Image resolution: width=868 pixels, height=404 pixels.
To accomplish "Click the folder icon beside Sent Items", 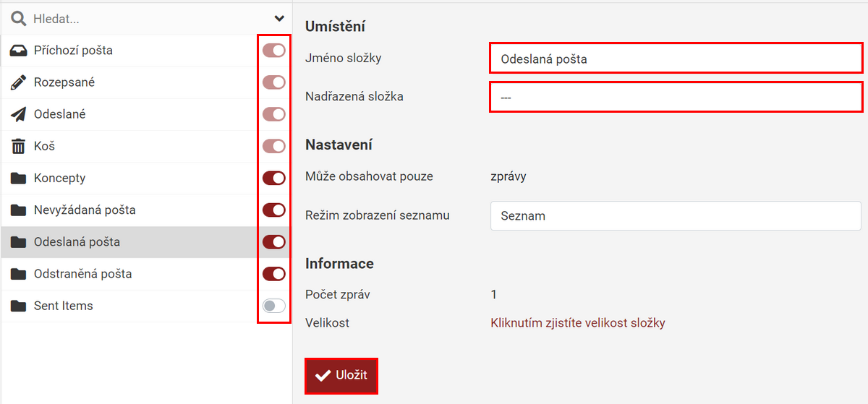I will coord(19,306).
